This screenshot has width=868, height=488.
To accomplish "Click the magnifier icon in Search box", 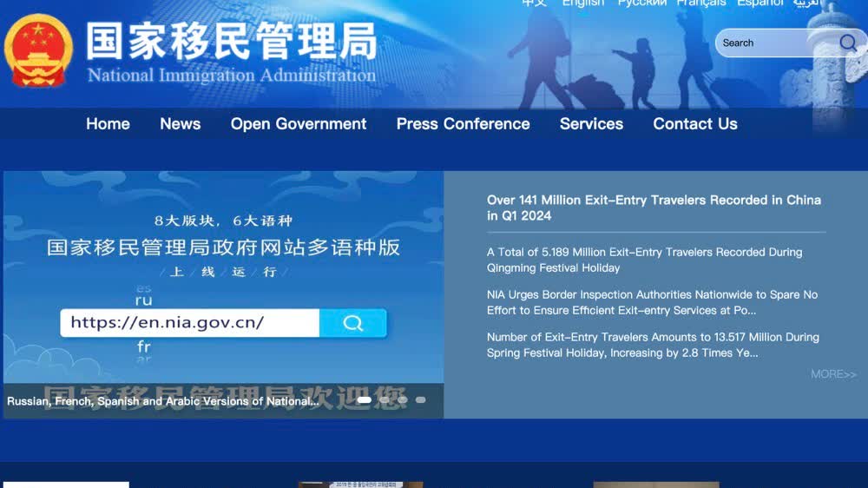I will [847, 43].
